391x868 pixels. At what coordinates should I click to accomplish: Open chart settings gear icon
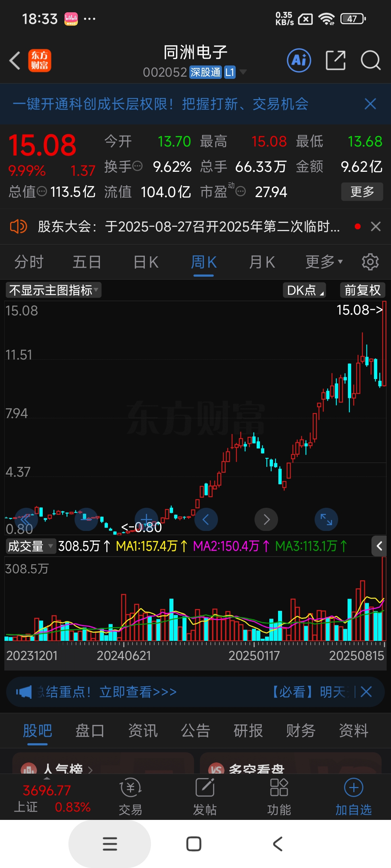(370, 261)
